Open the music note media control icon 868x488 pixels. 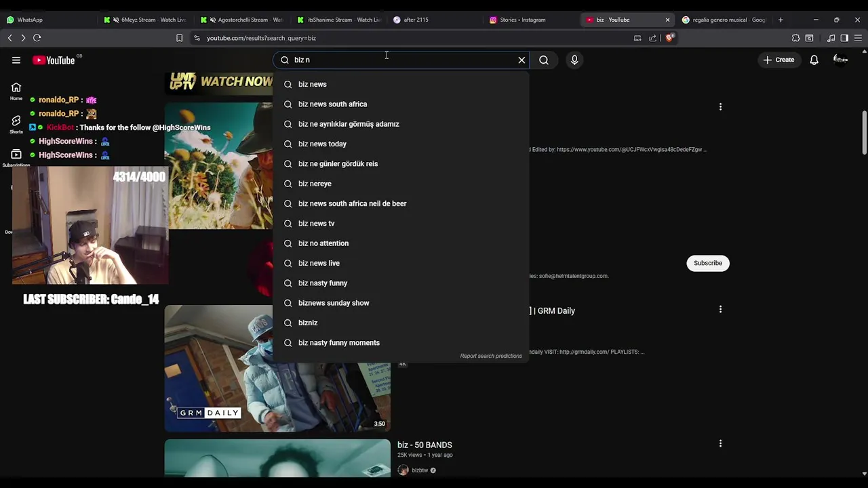[831, 38]
